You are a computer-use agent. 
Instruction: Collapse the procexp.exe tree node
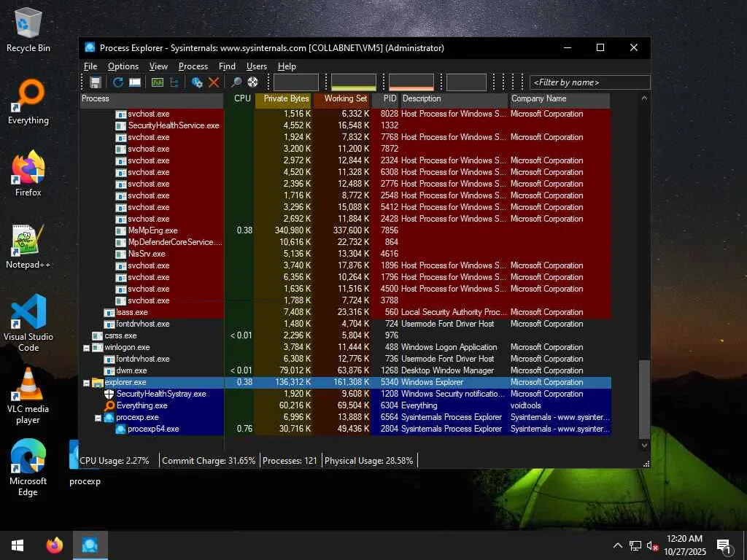coord(98,418)
